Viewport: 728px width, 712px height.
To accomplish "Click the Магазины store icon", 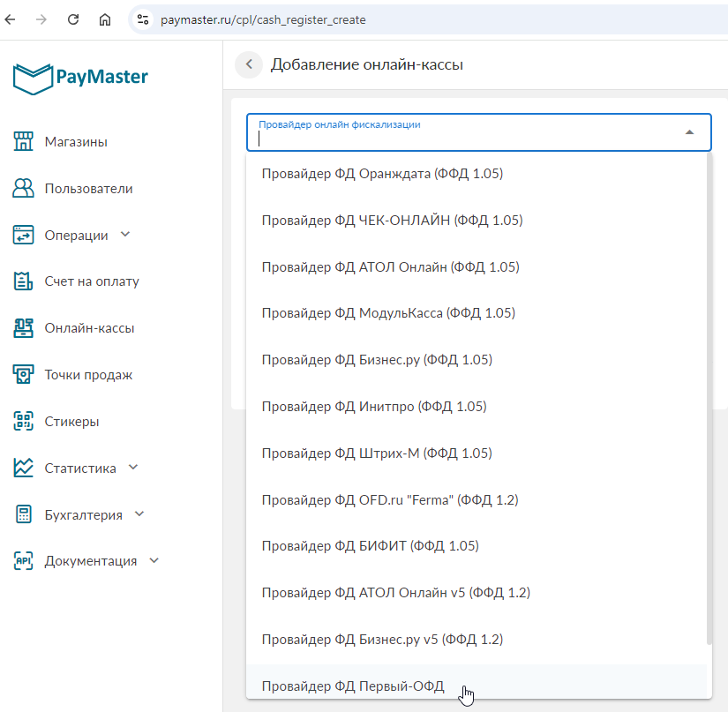I will (23, 141).
